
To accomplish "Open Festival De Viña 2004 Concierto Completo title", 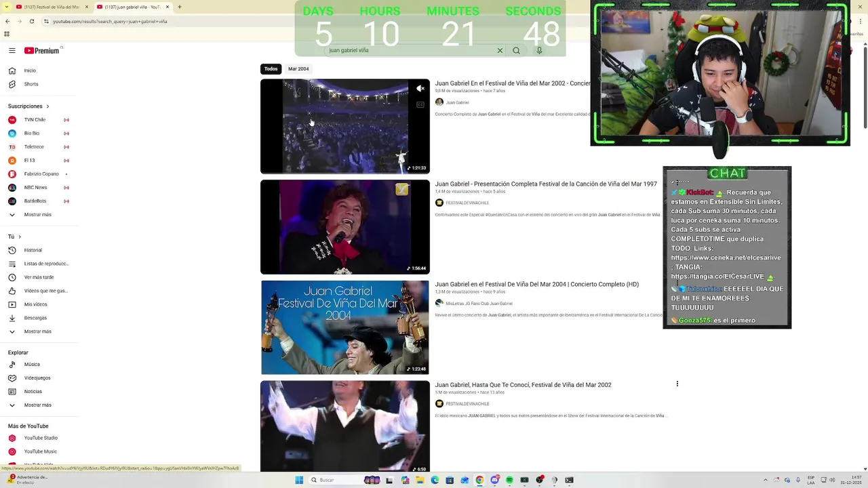I will click(537, 284).
